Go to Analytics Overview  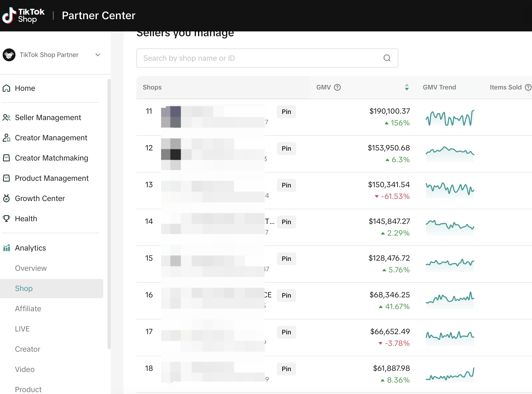(31, 268)
